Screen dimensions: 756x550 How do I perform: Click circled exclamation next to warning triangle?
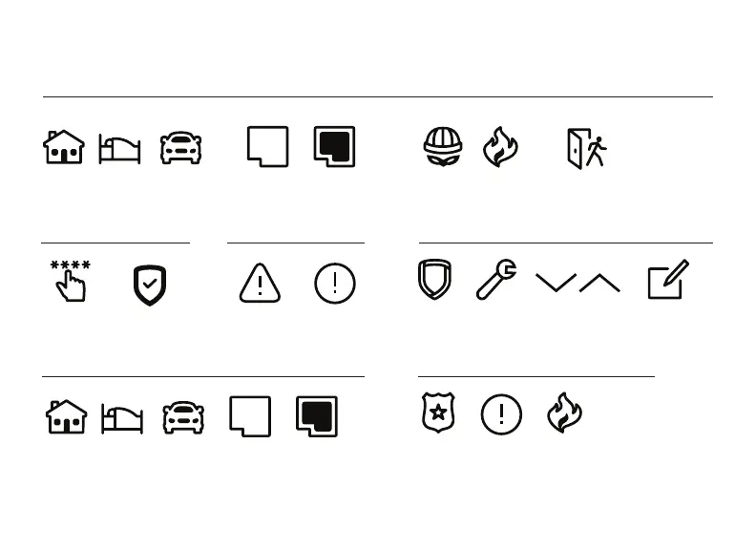335,284
